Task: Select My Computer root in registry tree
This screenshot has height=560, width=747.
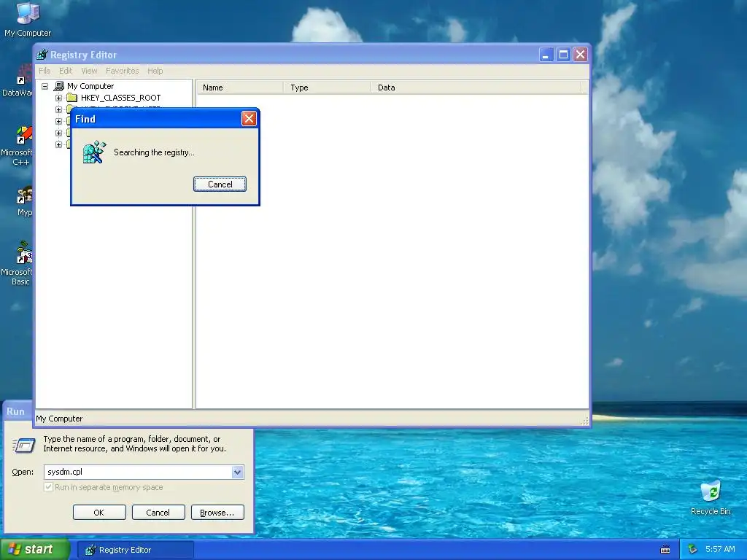Action: (x=90, y=86)
